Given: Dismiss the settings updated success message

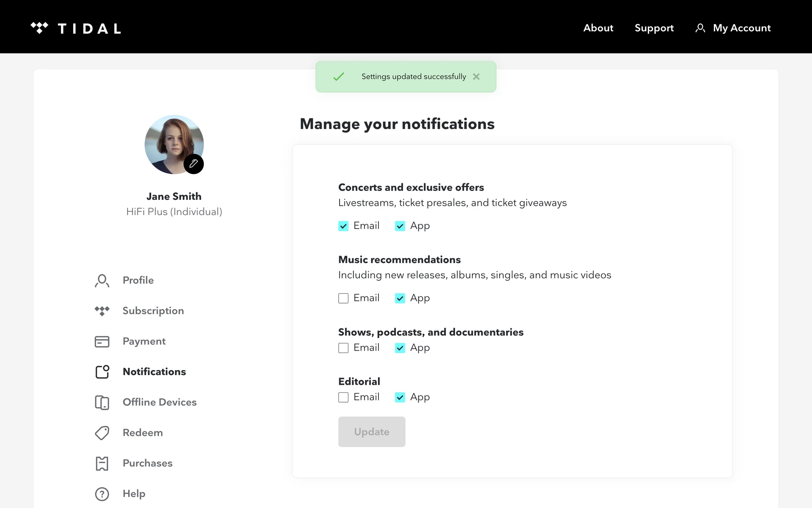Looking at the screenshot, I should coord(476,77).
